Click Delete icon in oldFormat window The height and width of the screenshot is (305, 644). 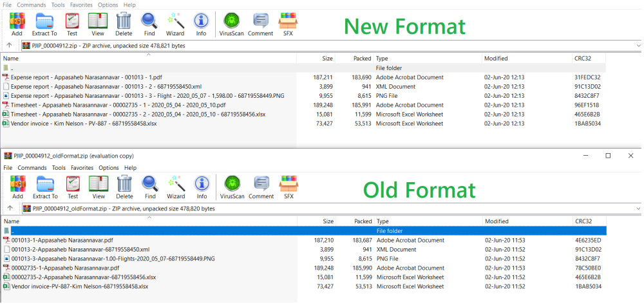point(124,187)
